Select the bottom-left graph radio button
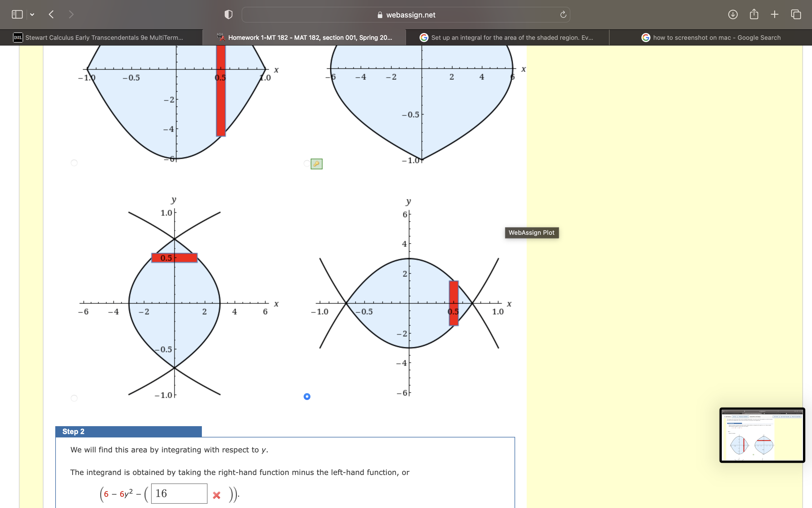This screenshot has width=812, height=508. click(74, 398)
